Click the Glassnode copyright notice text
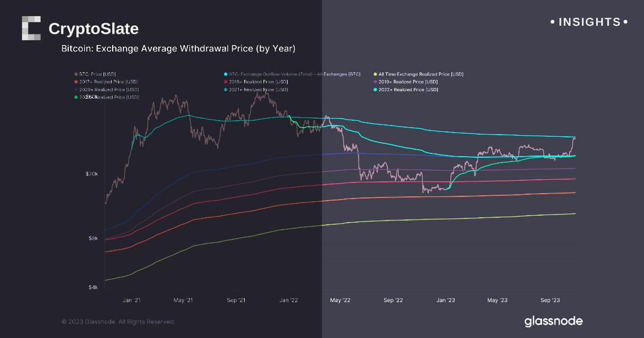This screenshot has width=644, height=338. (x=118, y=322)
